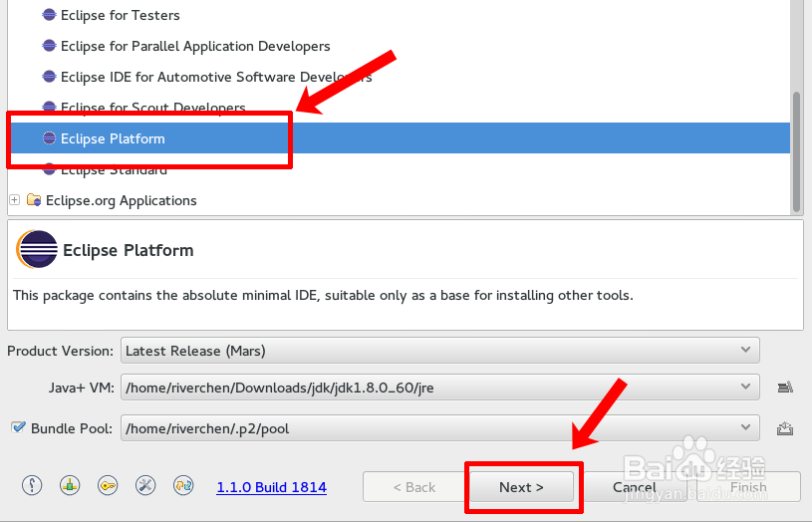
Task: Click the Product Version: label
Action: coord(60,351)
